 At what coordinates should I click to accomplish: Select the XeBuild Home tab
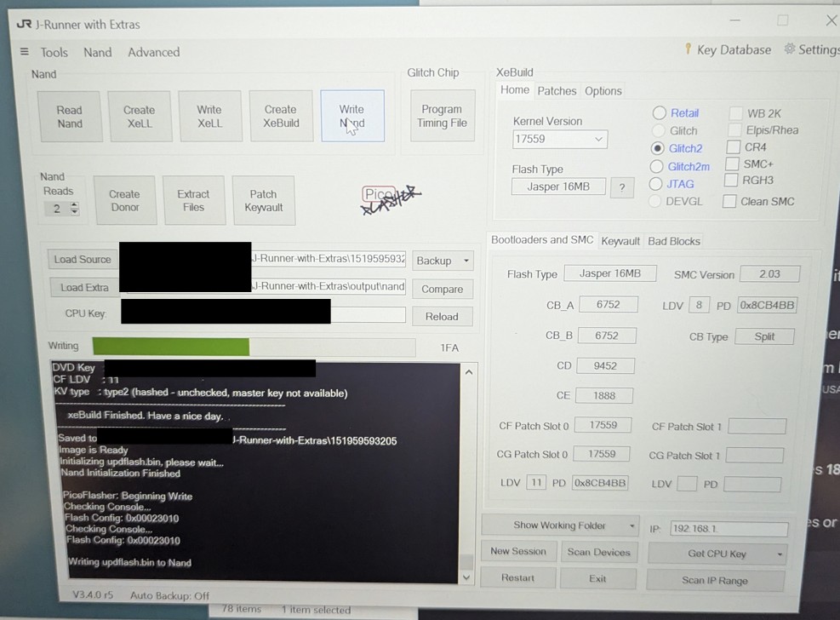tap(515, 90)
